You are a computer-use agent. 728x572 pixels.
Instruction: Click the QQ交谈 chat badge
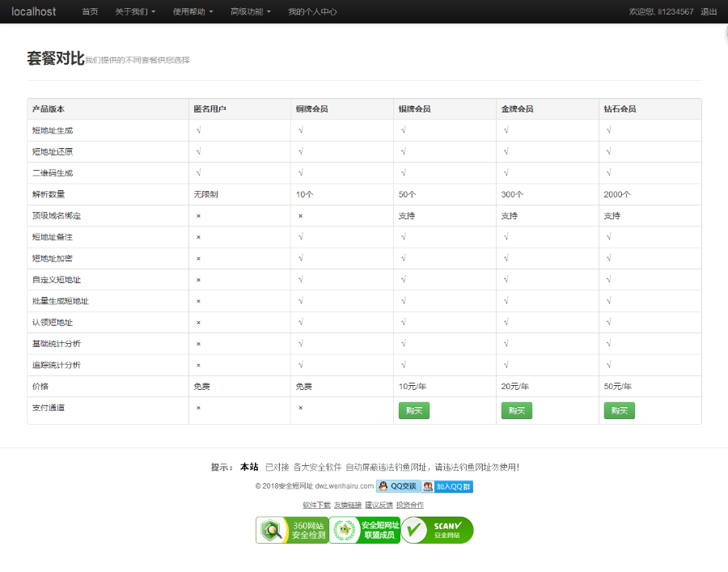point(397,486)
